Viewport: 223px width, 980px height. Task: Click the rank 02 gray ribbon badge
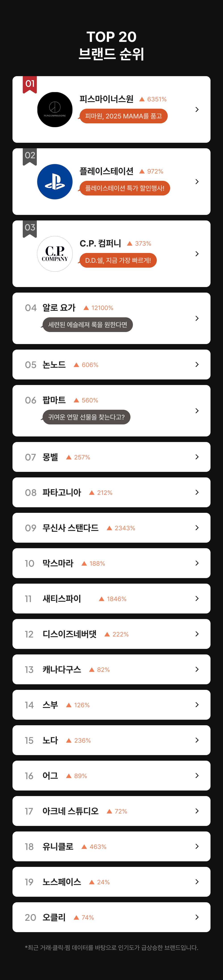[x=30, y=156]
